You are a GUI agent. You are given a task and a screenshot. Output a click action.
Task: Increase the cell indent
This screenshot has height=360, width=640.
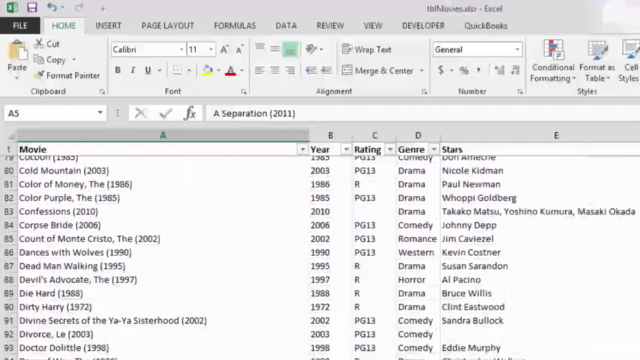point(326,70)
